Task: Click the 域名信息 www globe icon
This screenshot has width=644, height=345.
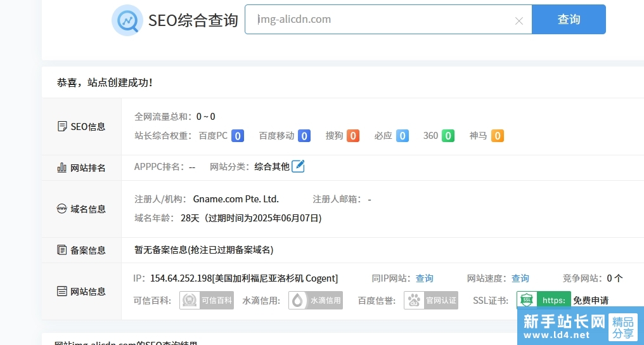Action: [x=61, y=209]
